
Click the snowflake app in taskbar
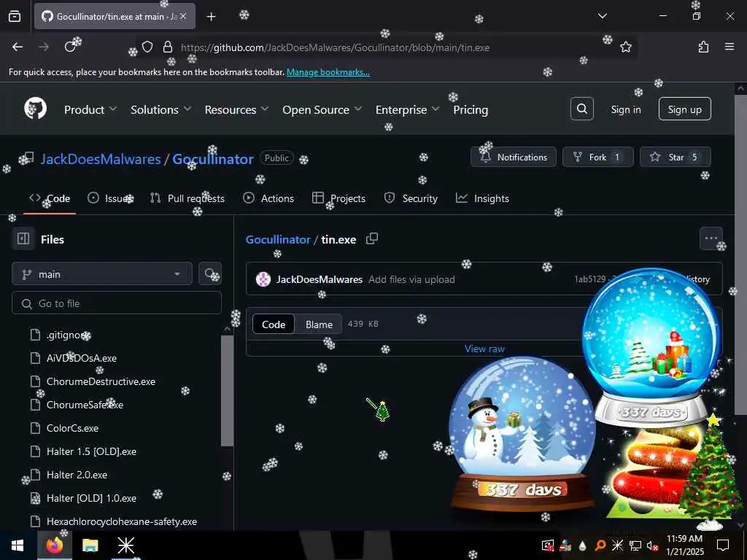tap(125, 545)
